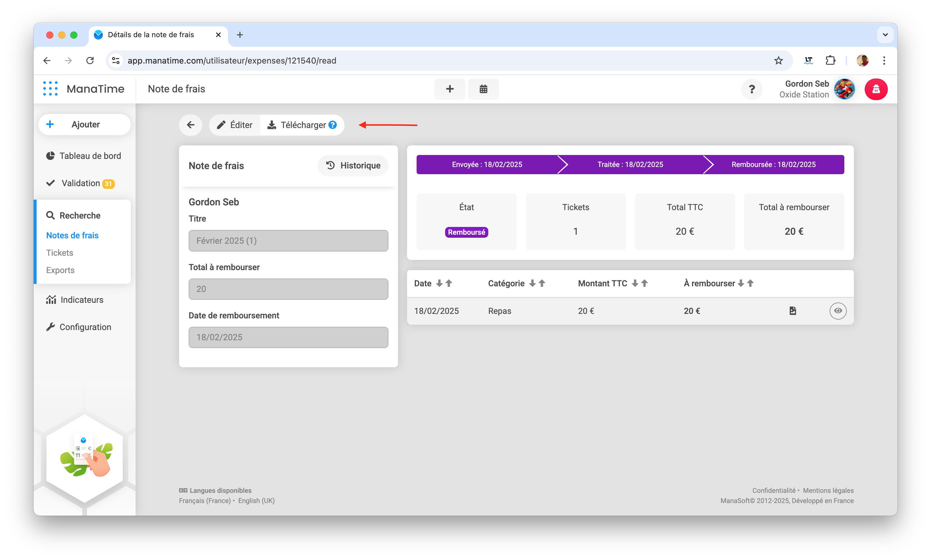Go back with the arrow button

pos(191,125)
